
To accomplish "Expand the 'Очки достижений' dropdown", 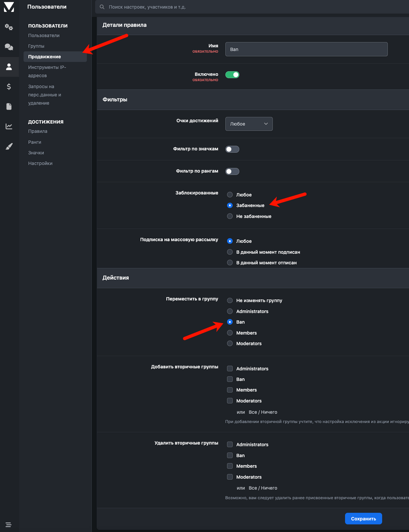I will point(249,124).
